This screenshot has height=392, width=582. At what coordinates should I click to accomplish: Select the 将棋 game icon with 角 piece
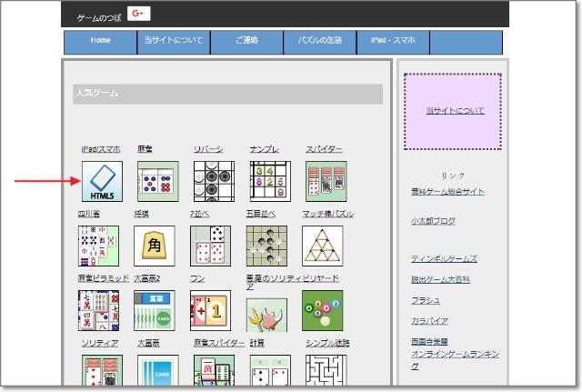155,246
